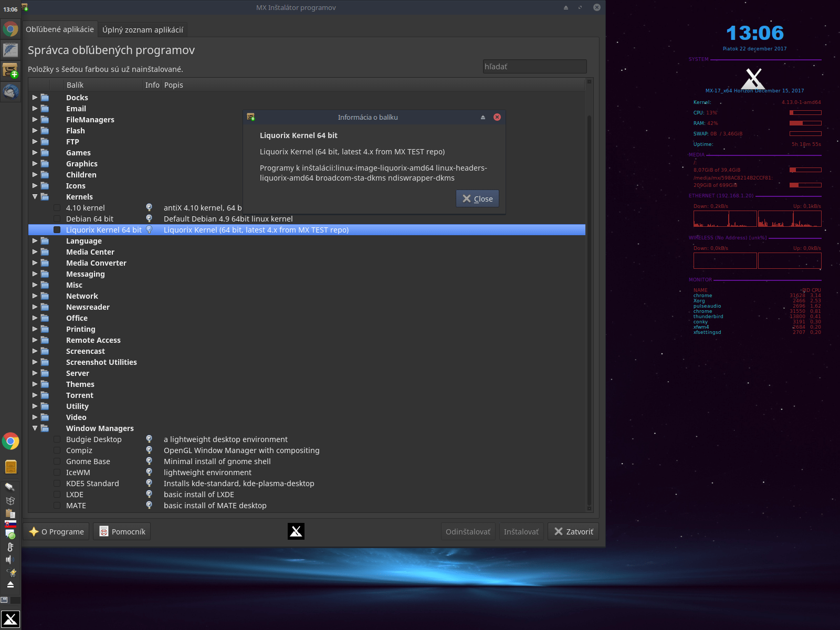Click the Graphics category folder icon

click(45, 164)
